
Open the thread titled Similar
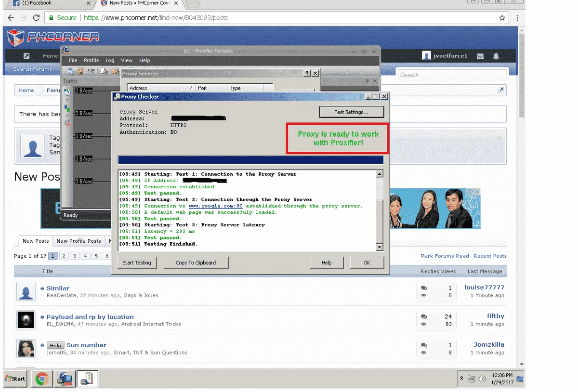pyautogui.click(x=58, y=288)
